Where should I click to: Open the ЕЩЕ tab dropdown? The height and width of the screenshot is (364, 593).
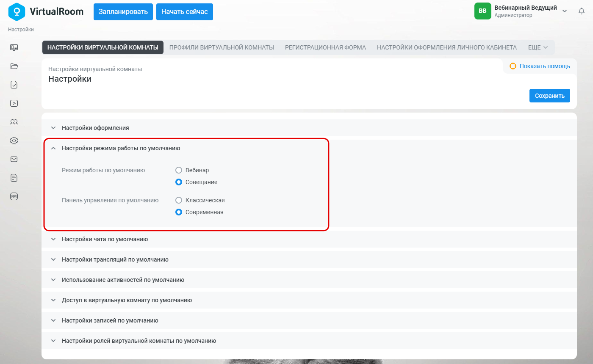tap(538, 47)
